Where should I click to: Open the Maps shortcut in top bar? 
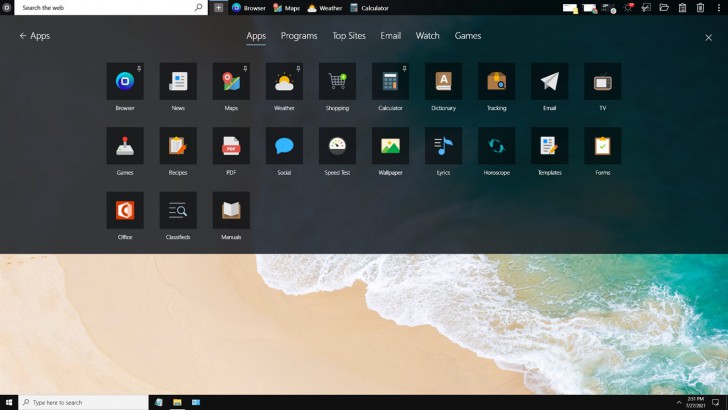pyautogui.click(x=286, y=8)
